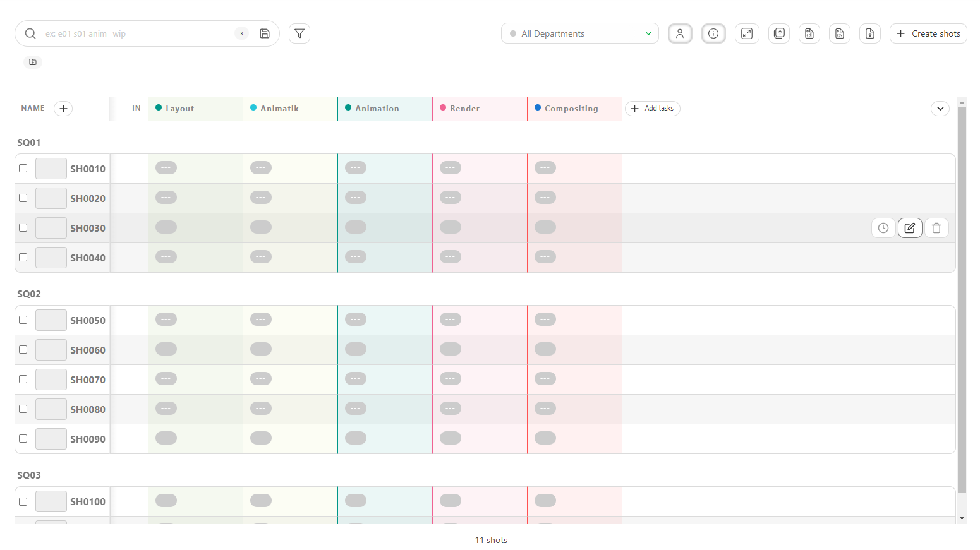980x550 pixels.
Task: Click the Create shots button
Action: tap(928, 33)
